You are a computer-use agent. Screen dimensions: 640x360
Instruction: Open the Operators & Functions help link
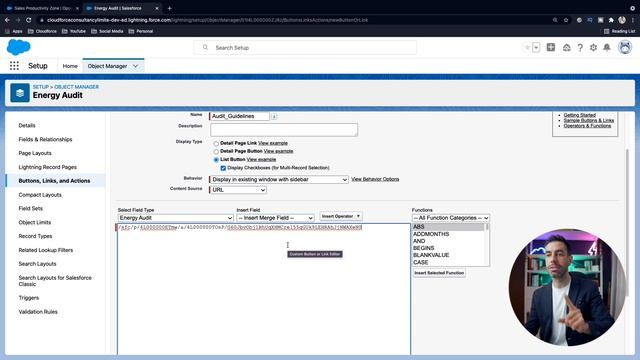(587, 126)
